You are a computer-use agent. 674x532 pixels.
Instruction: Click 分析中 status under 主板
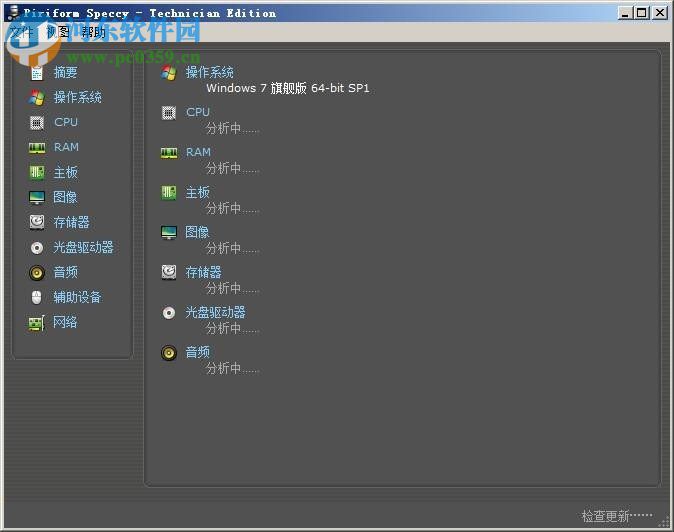pyautogui.click(x=232, y=208)
